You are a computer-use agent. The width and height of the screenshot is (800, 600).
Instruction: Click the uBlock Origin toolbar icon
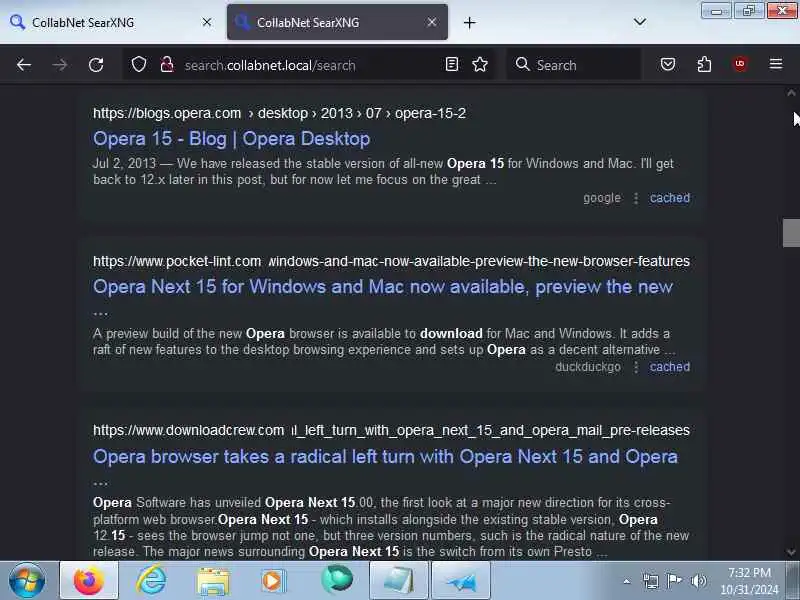click(x=740, y=64)
